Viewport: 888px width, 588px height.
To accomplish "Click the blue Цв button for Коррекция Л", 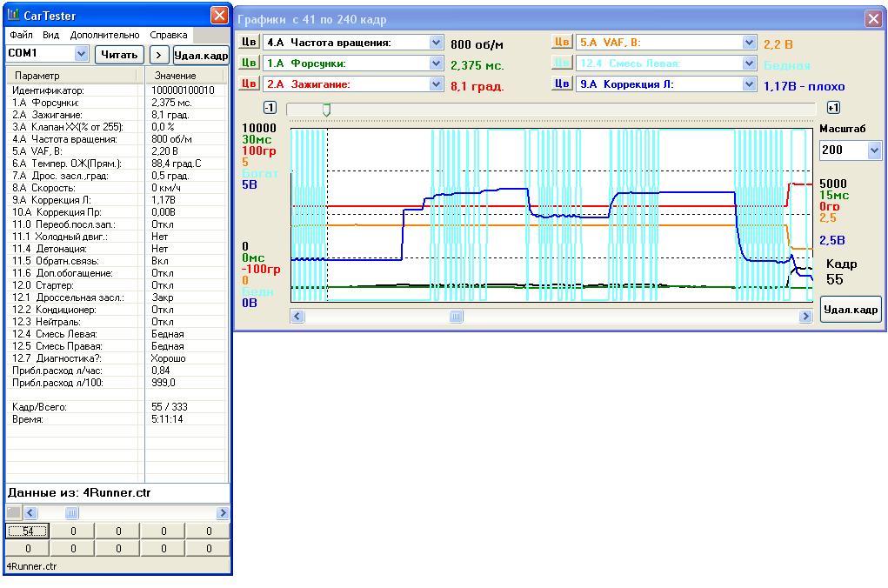I will pos(563,84).
